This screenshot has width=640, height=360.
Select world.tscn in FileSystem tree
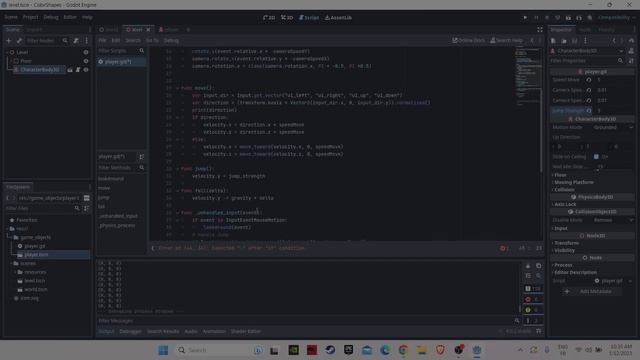click(x=36, y=289)
